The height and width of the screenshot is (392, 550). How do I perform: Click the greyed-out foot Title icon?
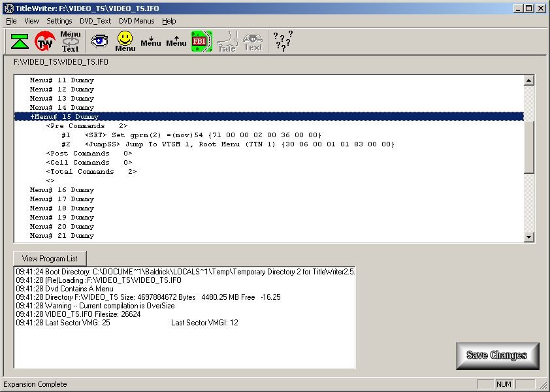[227, 41]
